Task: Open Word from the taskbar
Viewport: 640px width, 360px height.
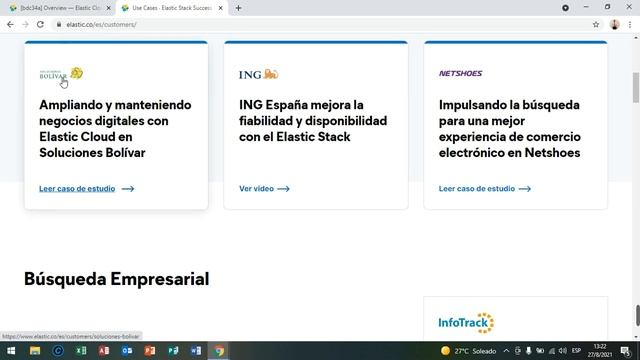Action: [196, 351]
